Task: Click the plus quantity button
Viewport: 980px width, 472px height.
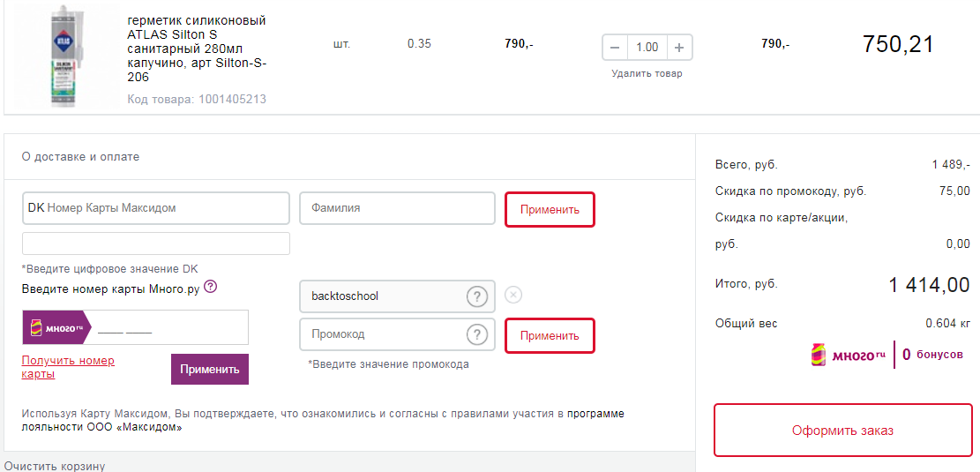Action: [x=678, y=48]
